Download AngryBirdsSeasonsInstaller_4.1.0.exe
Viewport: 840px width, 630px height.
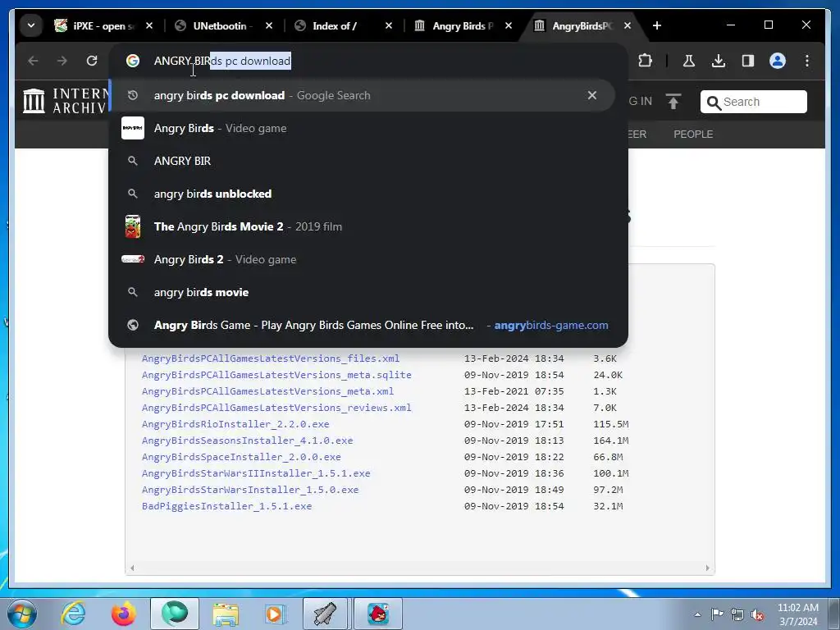247,441
